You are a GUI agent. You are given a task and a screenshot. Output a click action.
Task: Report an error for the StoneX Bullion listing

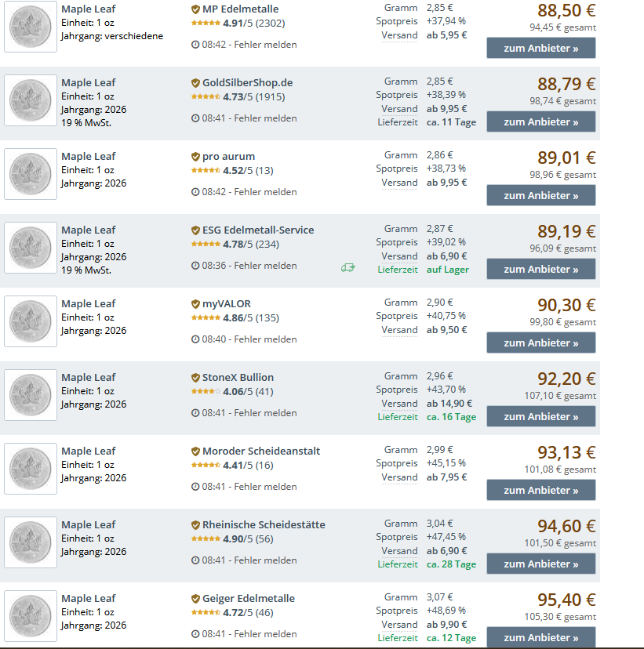265,413
